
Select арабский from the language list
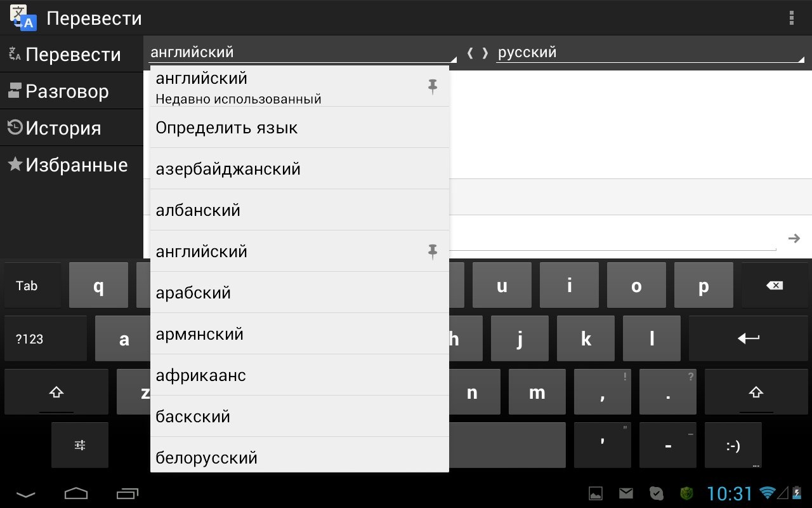pos(299,293)
